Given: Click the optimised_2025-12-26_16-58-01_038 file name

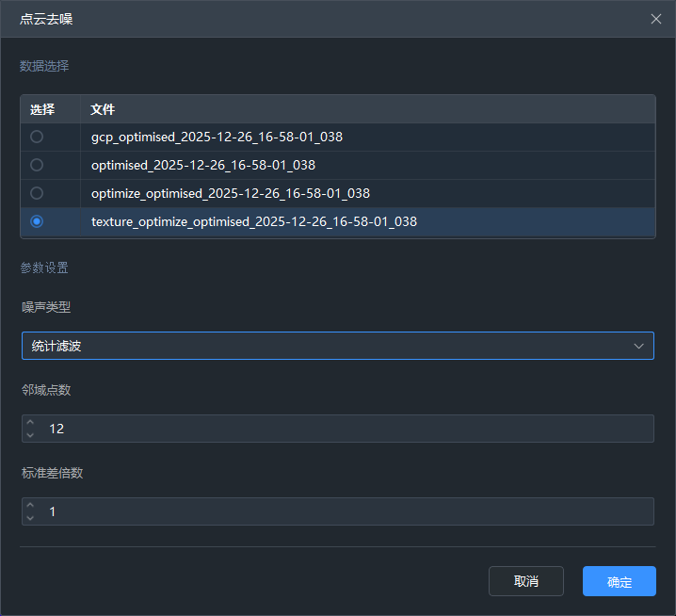Looking at the screenshot, I should tap(202, 165).
